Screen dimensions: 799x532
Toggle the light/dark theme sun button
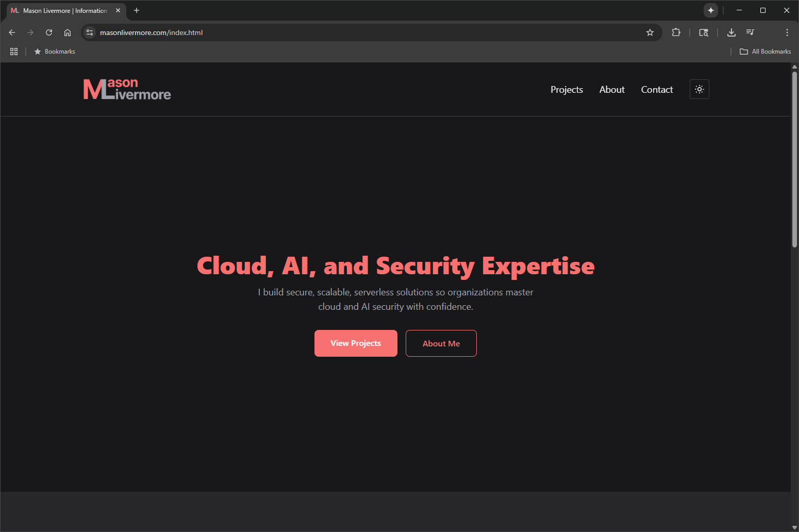[x=700, y=89]
